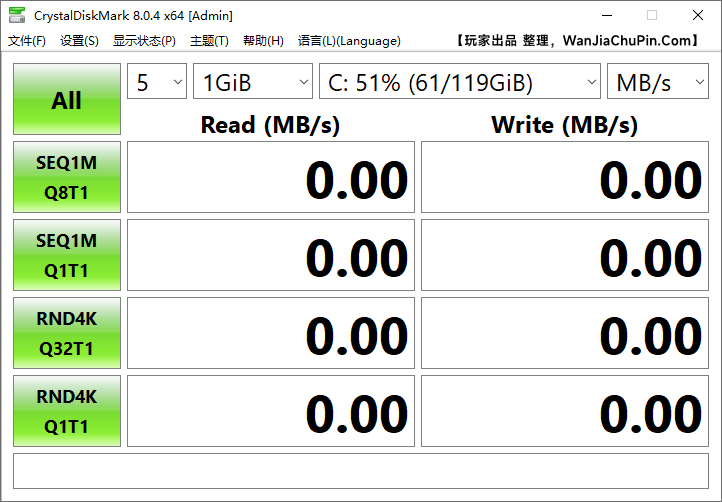Open the test size dropdown showing 1GiB

pos(253,81)
